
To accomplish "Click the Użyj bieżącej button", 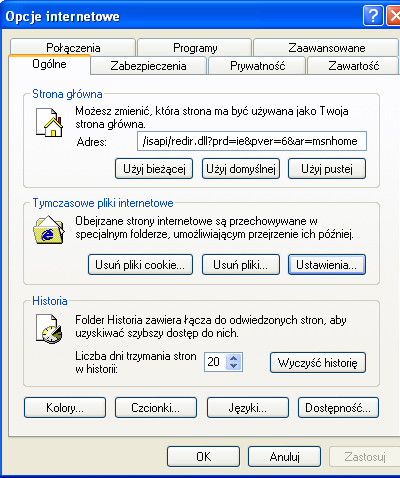I will tap(154, 169).
